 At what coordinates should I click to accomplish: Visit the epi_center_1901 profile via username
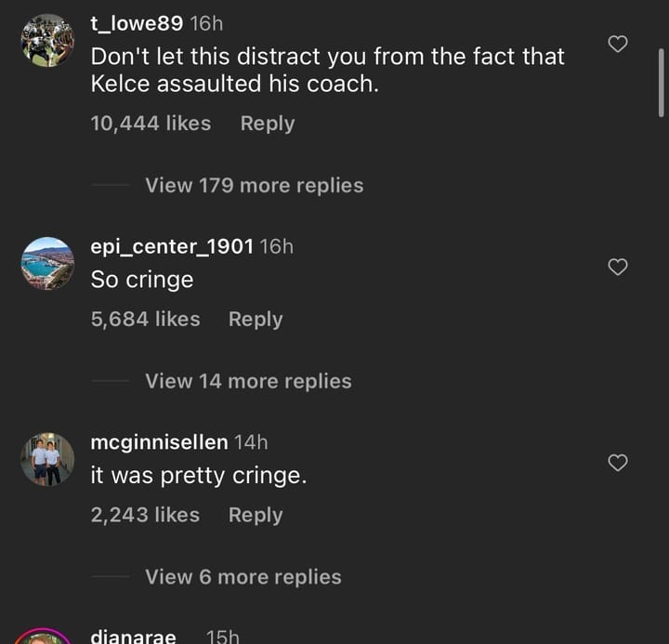[172, 246]
